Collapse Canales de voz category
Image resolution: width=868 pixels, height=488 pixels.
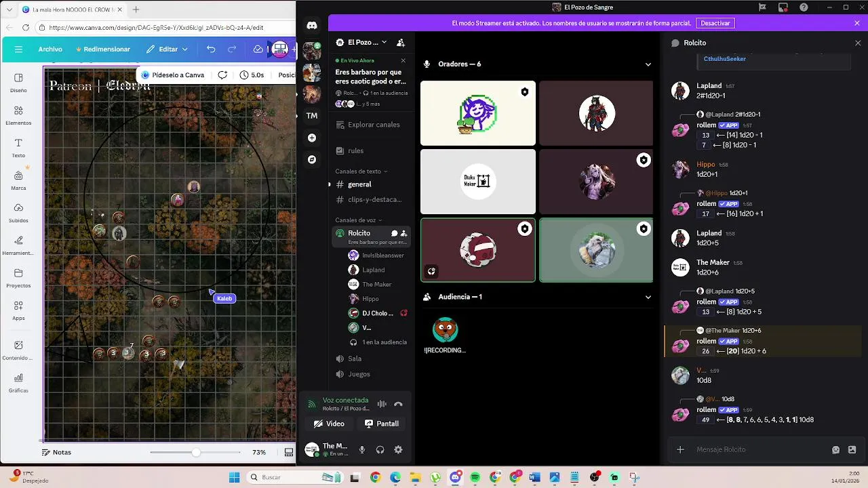point(359,220)
